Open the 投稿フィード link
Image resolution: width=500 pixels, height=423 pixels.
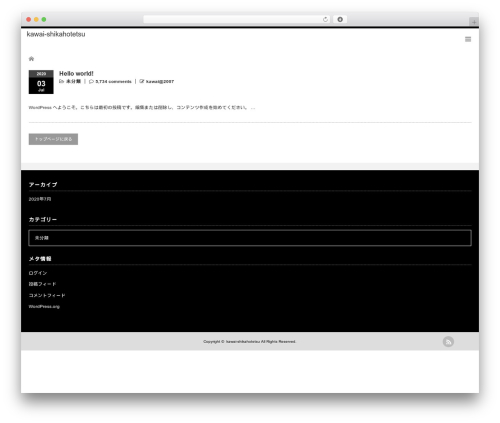click(42, 284)
